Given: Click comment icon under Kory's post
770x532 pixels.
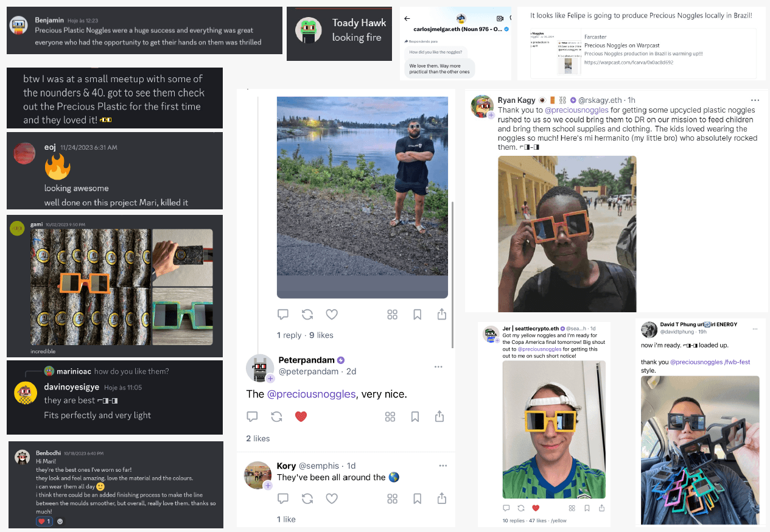Looking at the screenshot, I should click(x=283, y=499).
